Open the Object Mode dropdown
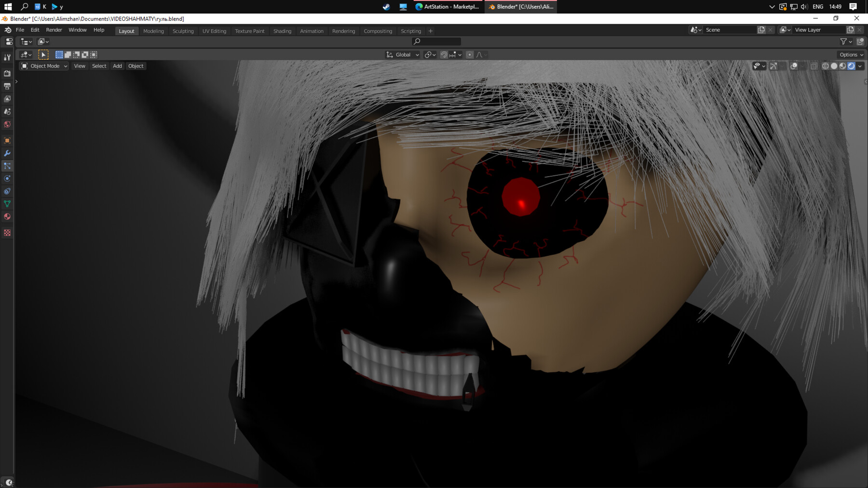This screenshot has height=488, width=868. pos(44,66)
